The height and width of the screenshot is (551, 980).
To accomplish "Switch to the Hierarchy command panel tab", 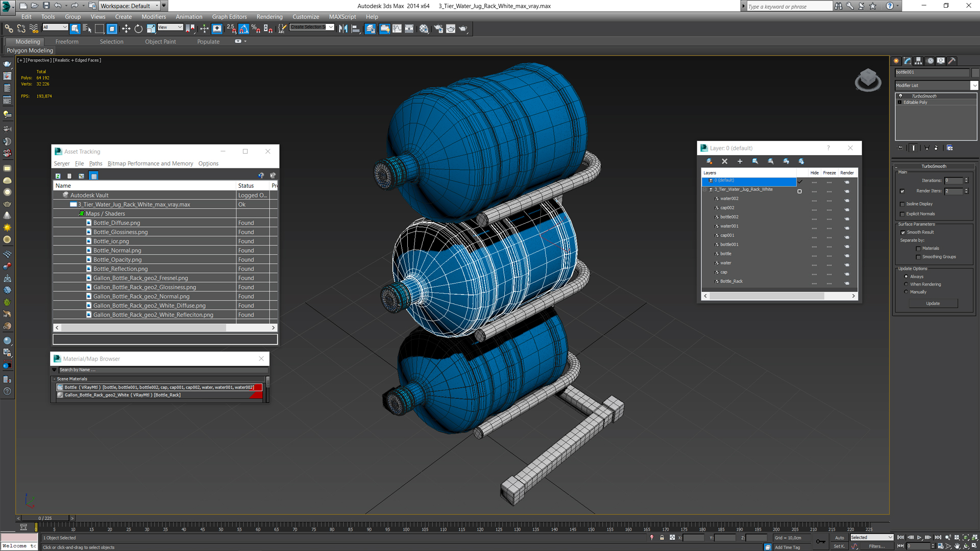I will click(918, 61).
